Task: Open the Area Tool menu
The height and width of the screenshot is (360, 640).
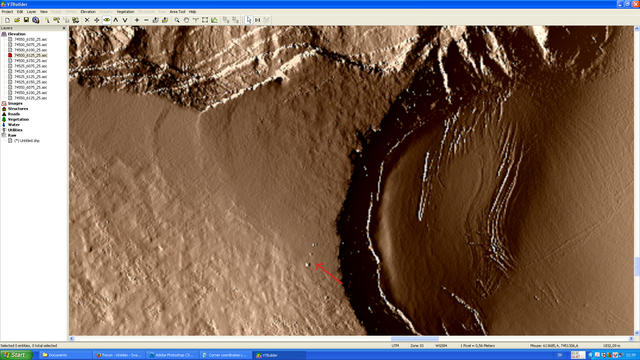Action: coord(177,12)
